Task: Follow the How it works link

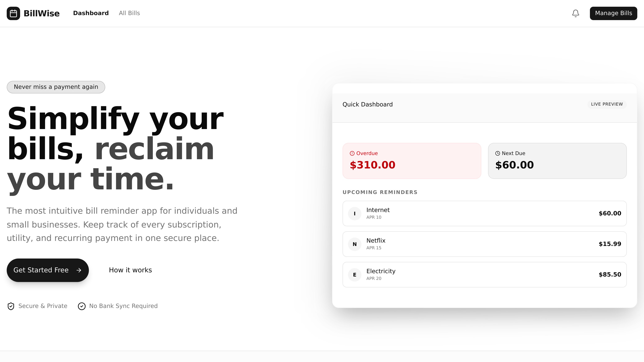Action: pos(130,270)
